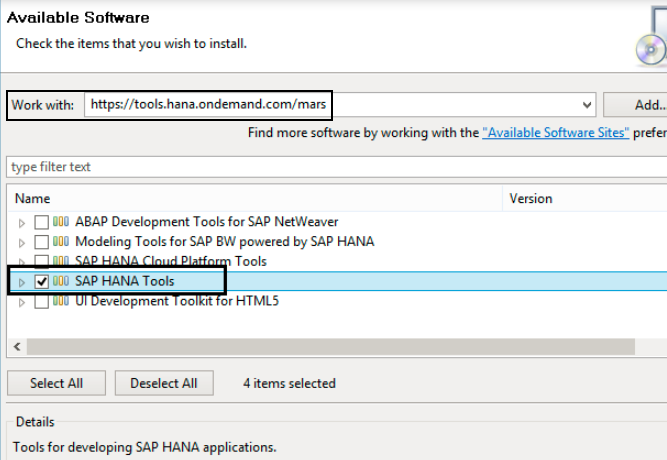Click the horizontal scrollbar in software list
Screen dimensions: 667x460
(x=330, y=346)
